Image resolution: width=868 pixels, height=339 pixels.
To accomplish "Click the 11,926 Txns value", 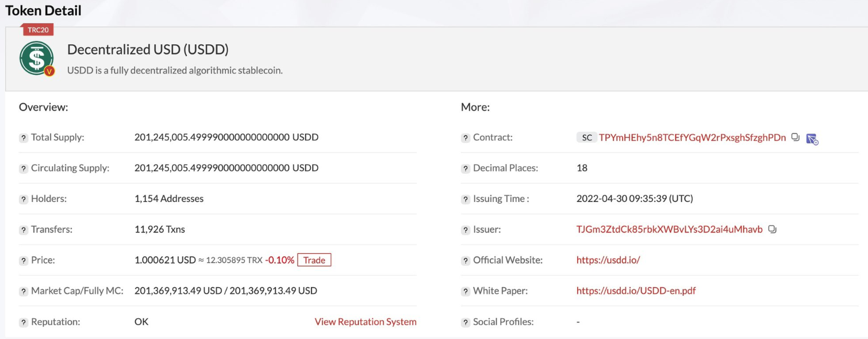I will pyautogui.click(x=160, y=229).
